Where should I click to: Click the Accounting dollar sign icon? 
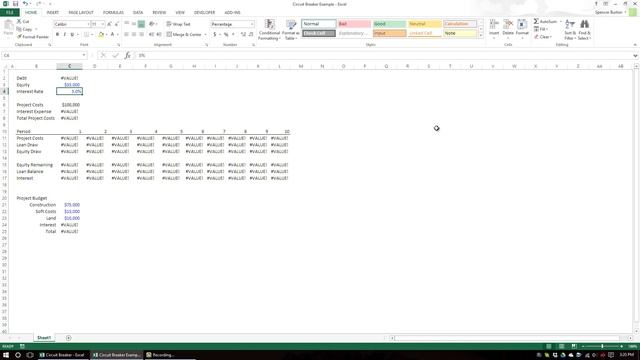pos(215,35)
